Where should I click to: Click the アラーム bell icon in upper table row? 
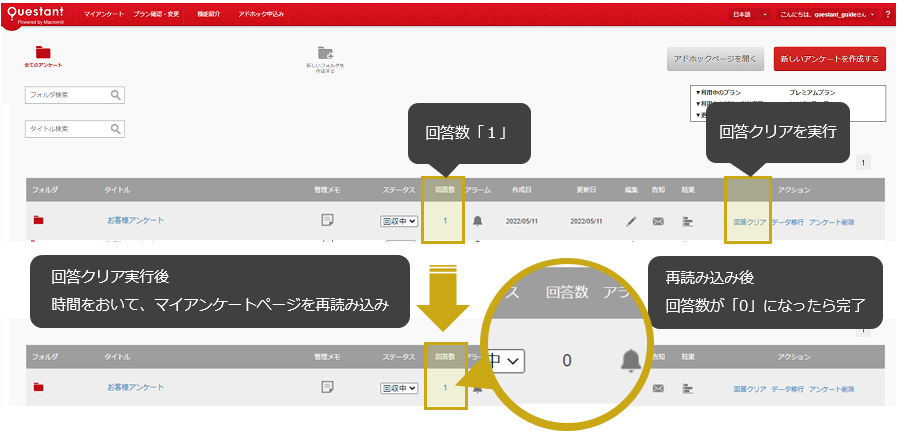[477, 221]
